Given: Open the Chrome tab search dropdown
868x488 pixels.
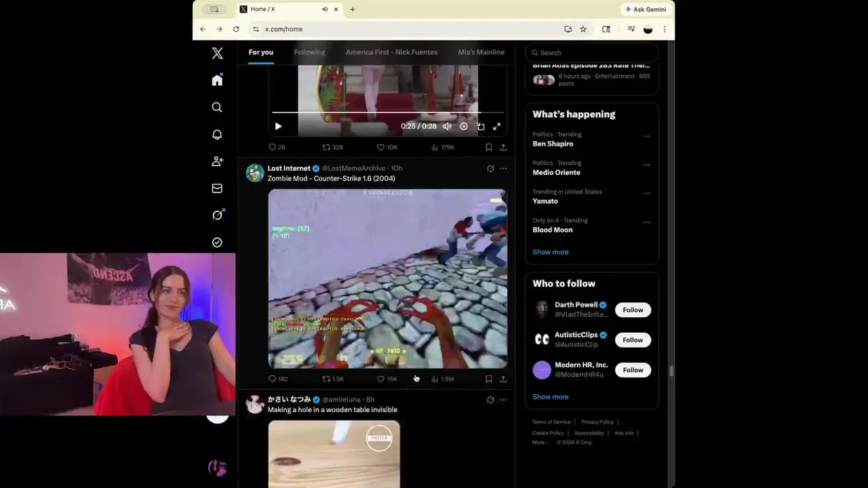Looking at the screenshot, I should tap(215, 9).
